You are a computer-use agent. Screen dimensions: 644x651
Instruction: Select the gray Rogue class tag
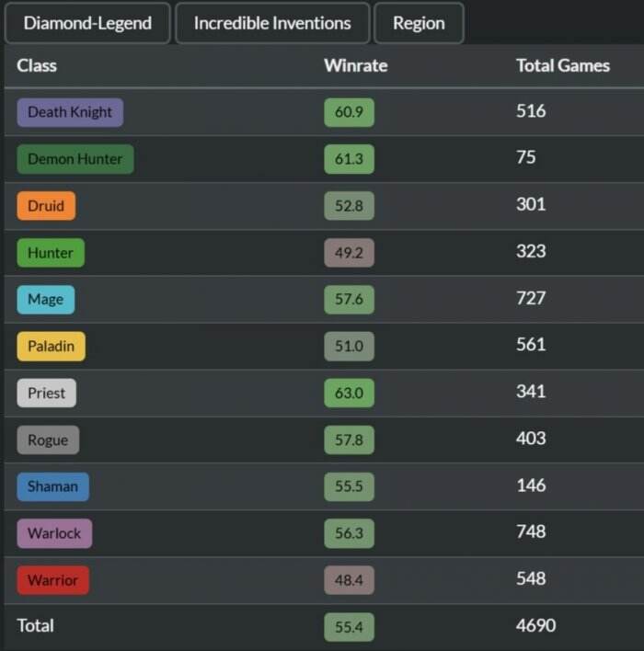(x=48, y=440)
